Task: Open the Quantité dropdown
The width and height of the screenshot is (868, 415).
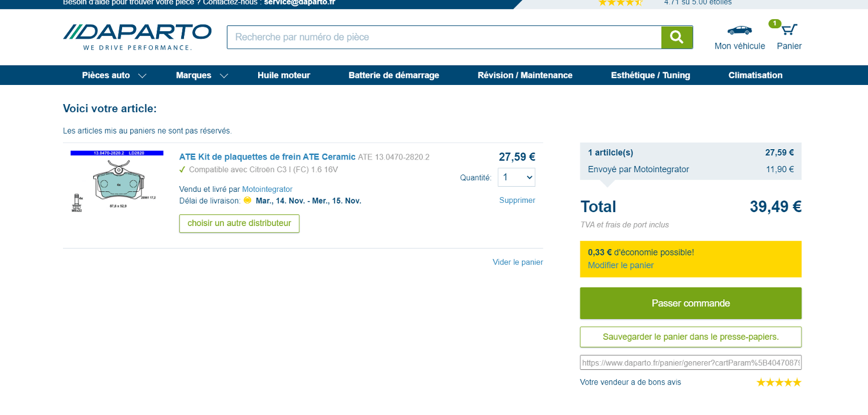Action: coord(516,177)
